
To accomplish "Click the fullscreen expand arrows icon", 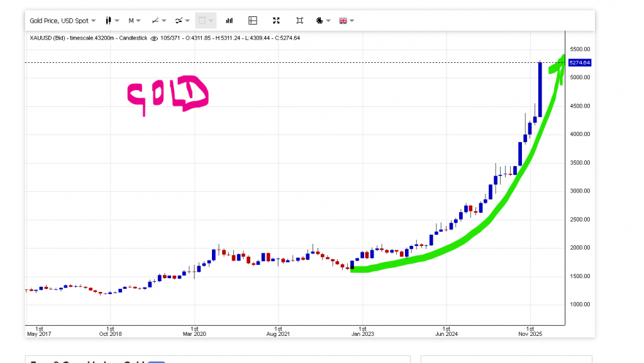I will (x=276, y=21).
